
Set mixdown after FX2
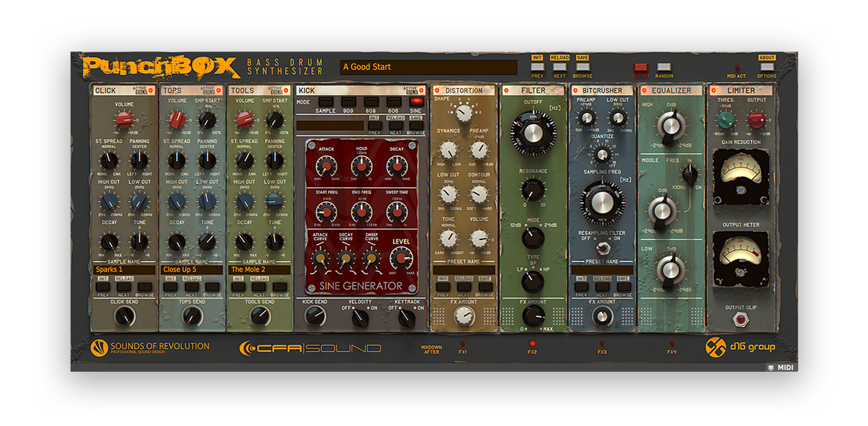click(x=532, y=344)
